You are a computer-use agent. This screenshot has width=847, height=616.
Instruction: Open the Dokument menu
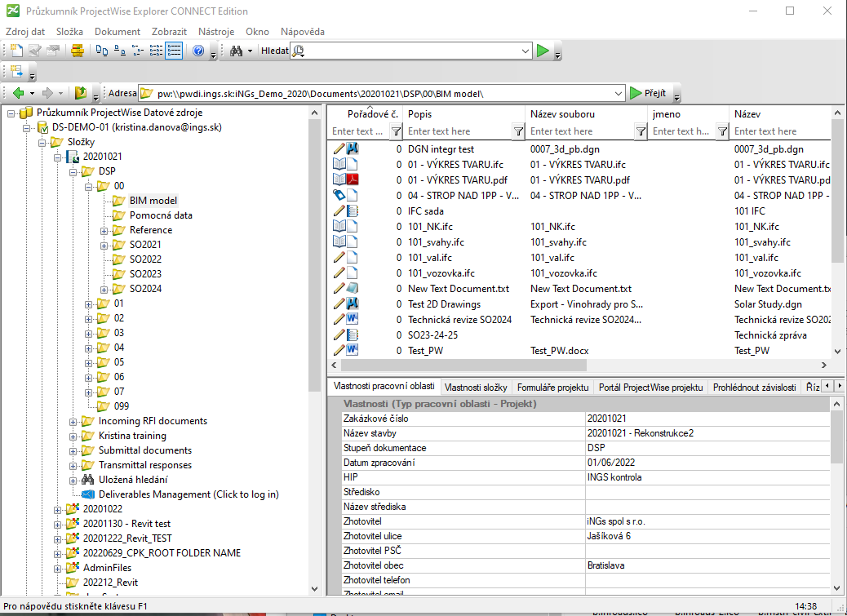coord(118,32)
